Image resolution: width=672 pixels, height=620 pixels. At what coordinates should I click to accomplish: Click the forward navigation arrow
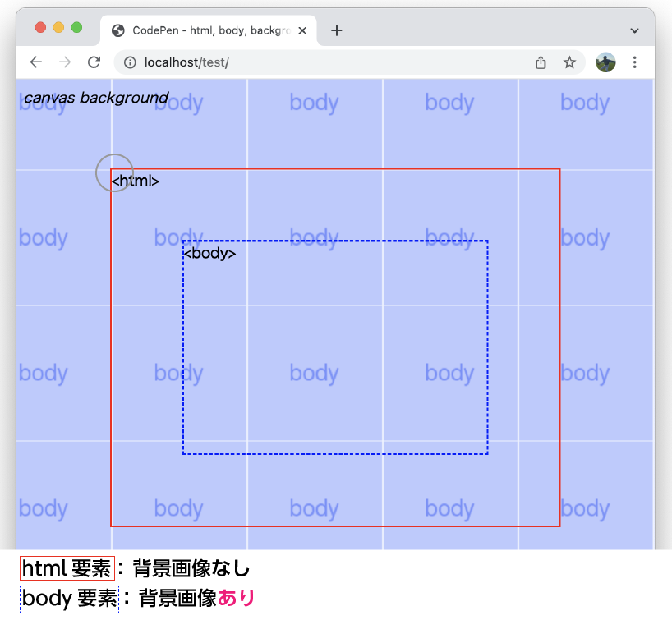point(64,62)
